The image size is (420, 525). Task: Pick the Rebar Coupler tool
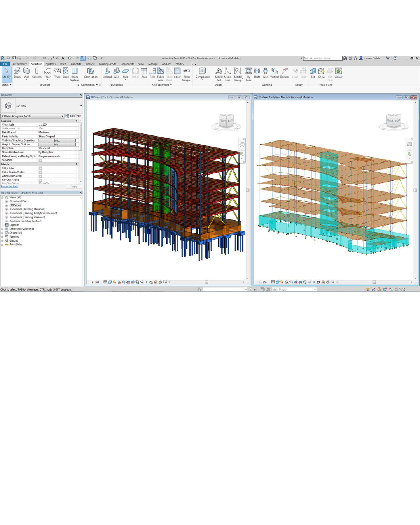tap(187, 74)
